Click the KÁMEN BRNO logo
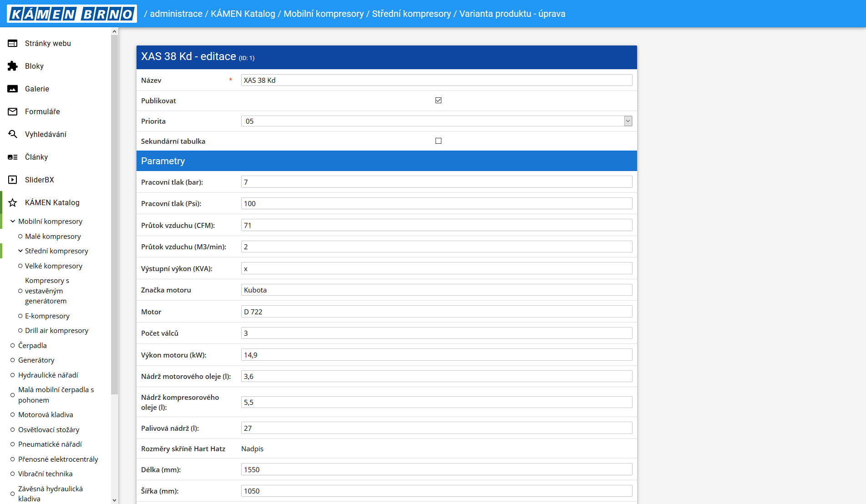This screenshot has width=866, height=504. [72, 14]
